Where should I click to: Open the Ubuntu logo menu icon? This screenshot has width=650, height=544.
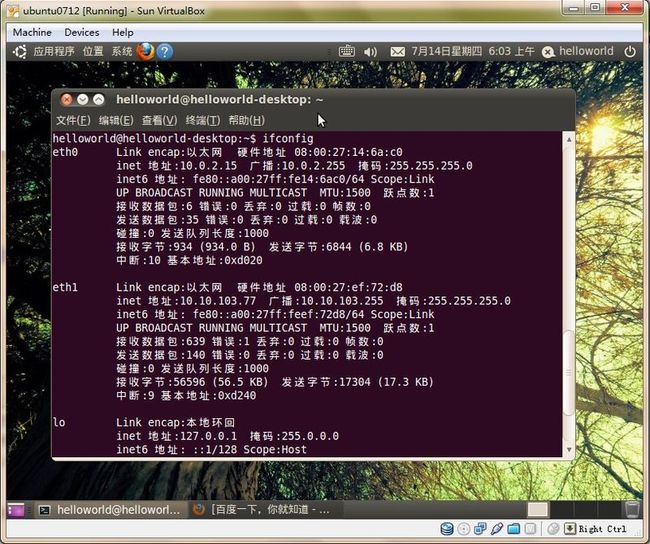click(19, 52)
